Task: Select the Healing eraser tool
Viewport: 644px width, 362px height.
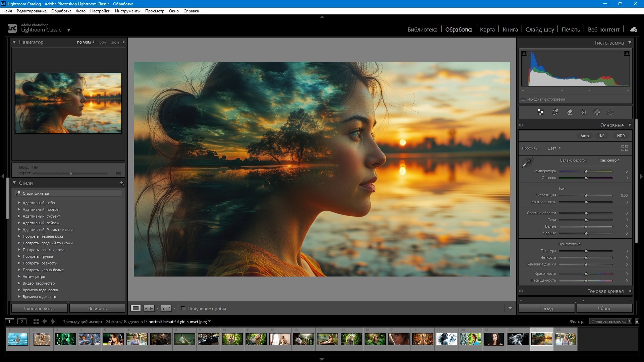Action: 570,112
